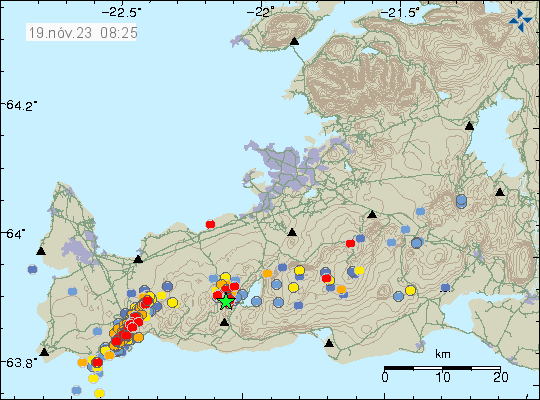Select the station triangle below the -22° label
This screenshot has height=400, width=540.
point(294,41)
